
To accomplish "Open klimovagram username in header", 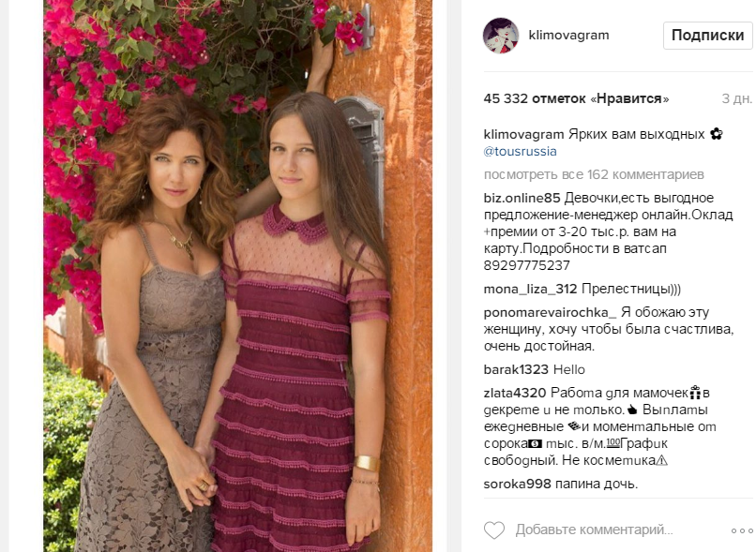I will tap(569, 36).
